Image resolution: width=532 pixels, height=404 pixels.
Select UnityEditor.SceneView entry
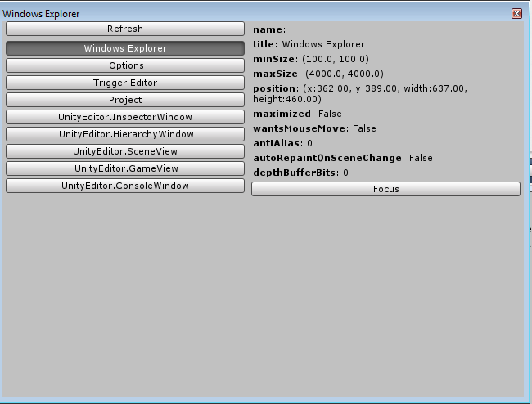coord(125,151)
